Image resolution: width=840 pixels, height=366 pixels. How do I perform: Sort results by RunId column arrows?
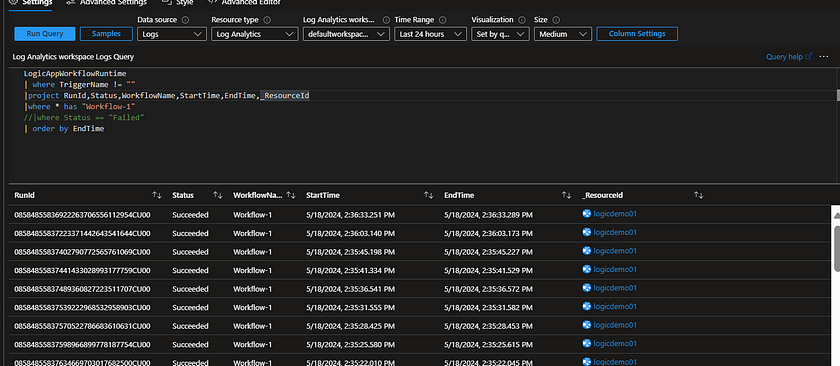pos(156,196)
